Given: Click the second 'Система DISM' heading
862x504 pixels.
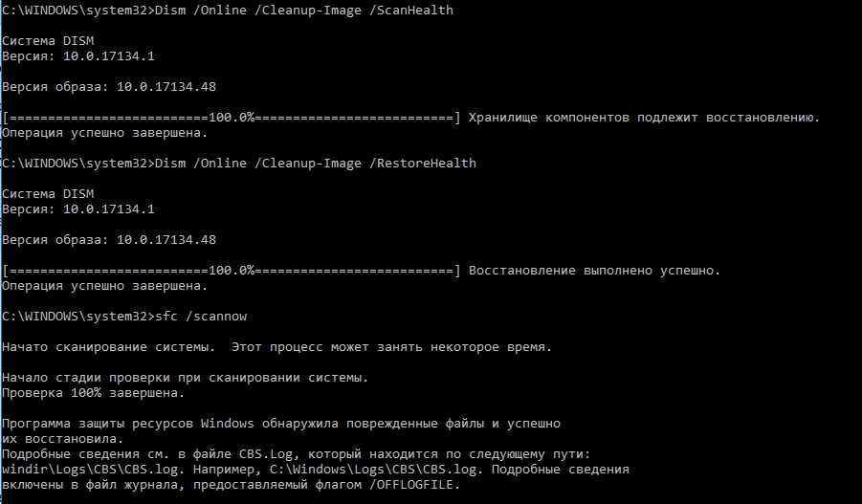Looking at the screenshot, I should click(x=49, y=194).
